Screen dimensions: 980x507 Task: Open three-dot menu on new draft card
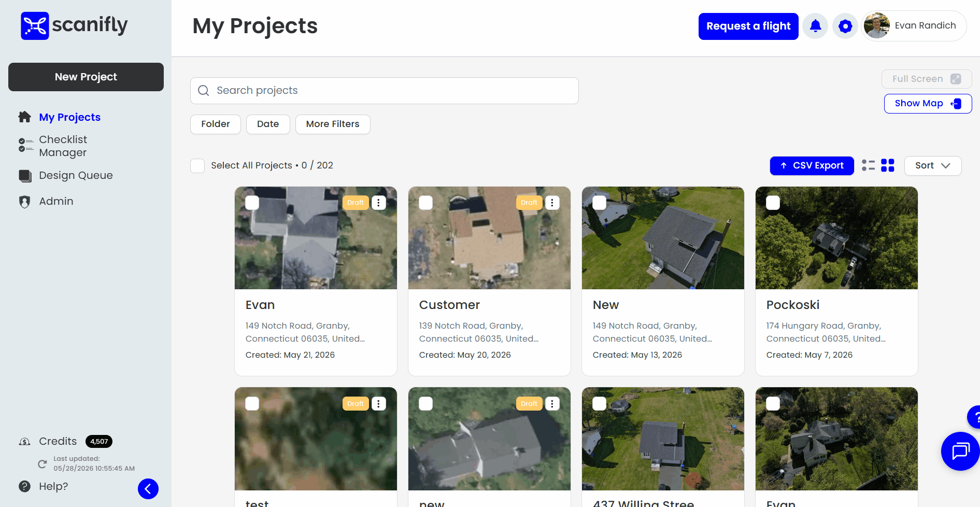[x=552, y=404]
